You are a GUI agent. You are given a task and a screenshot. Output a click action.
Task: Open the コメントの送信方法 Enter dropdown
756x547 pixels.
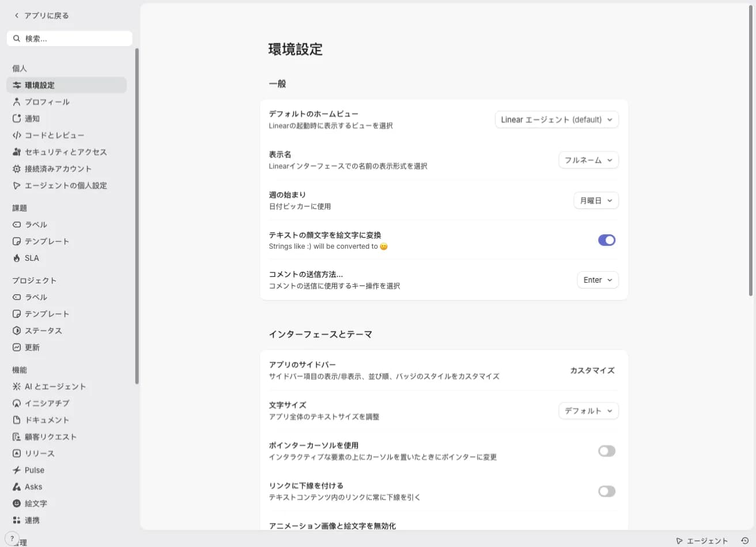[598, 280]
